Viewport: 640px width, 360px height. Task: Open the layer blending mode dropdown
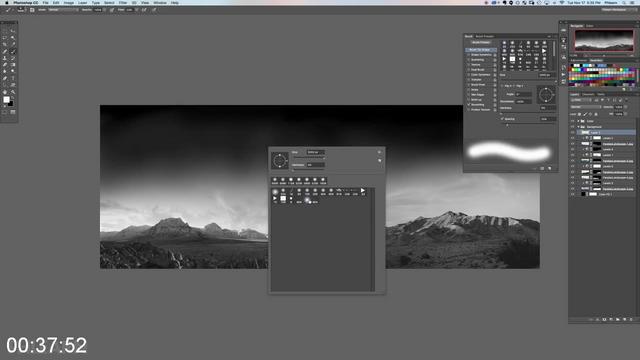585,107
